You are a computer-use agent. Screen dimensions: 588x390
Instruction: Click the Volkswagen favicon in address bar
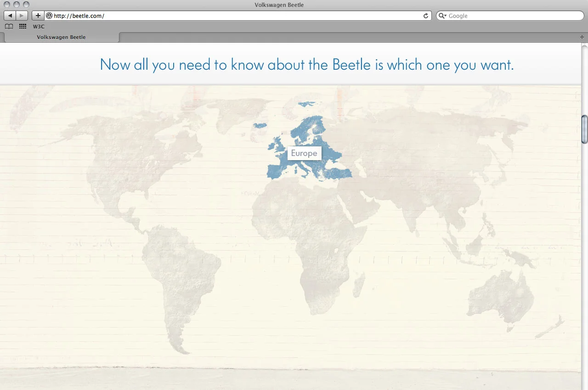pyautogui.click(x=49, y=16)
